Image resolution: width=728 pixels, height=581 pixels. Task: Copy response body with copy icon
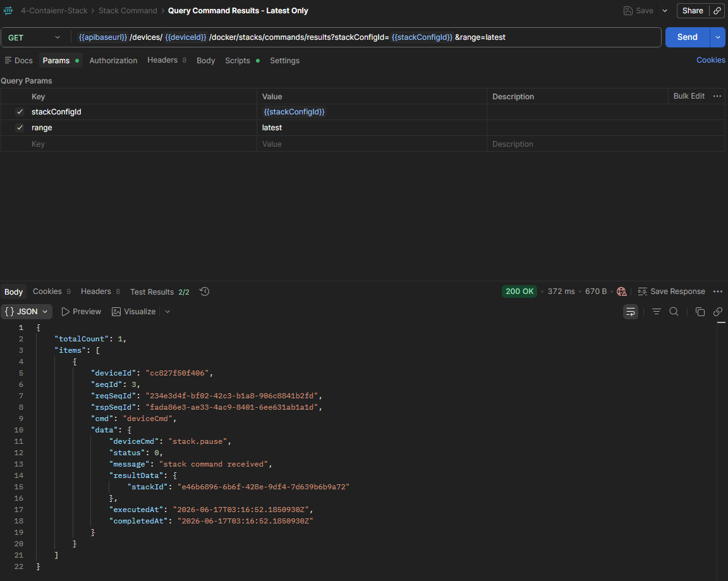tap(700, 312)
